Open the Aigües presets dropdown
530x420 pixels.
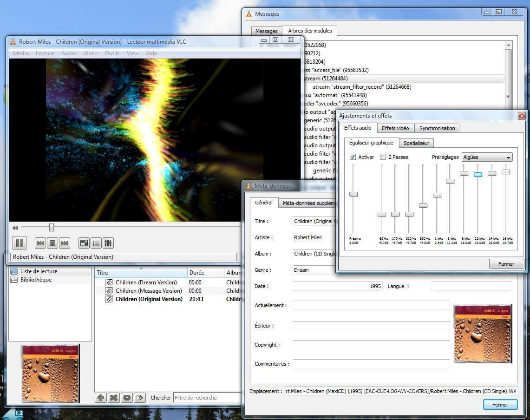(486, 157)
